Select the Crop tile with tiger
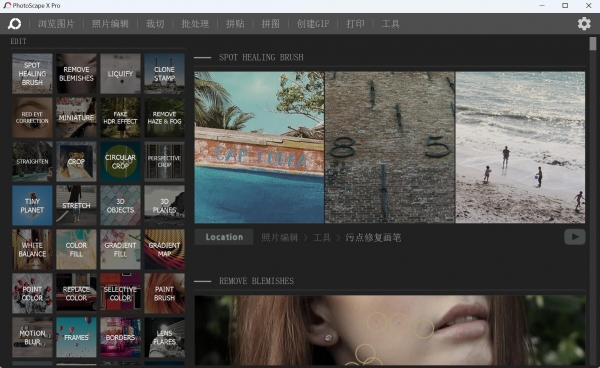This screenshot has width=600, height=368. 76,161
